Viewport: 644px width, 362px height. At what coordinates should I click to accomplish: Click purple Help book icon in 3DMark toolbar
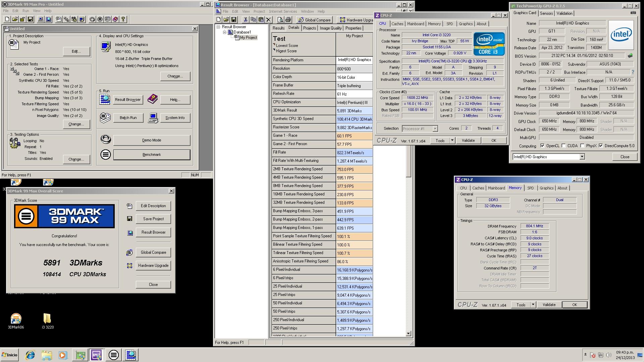115,19
